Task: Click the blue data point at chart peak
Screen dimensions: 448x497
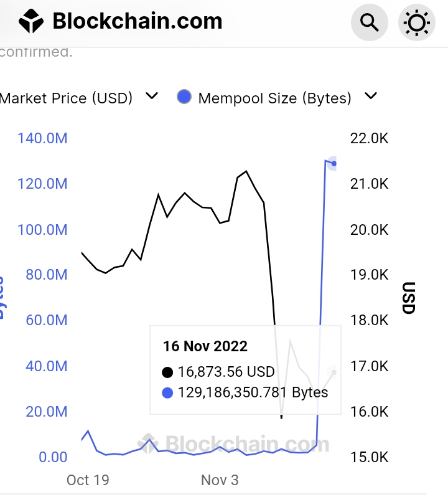Action: (x=334, y=164)
